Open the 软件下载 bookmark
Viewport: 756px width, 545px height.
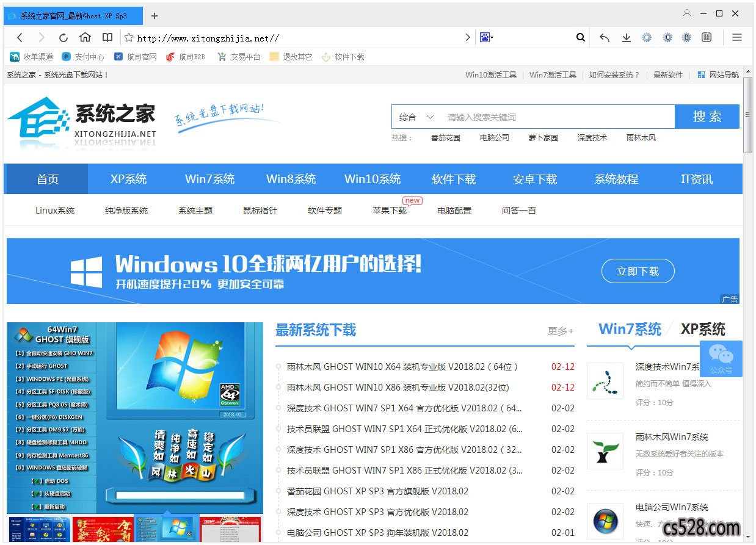click(x=343, y=57)
